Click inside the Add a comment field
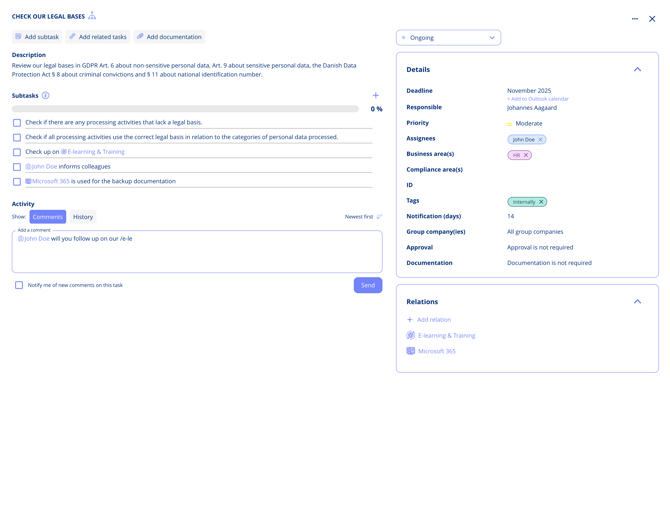 pos(197,252)
